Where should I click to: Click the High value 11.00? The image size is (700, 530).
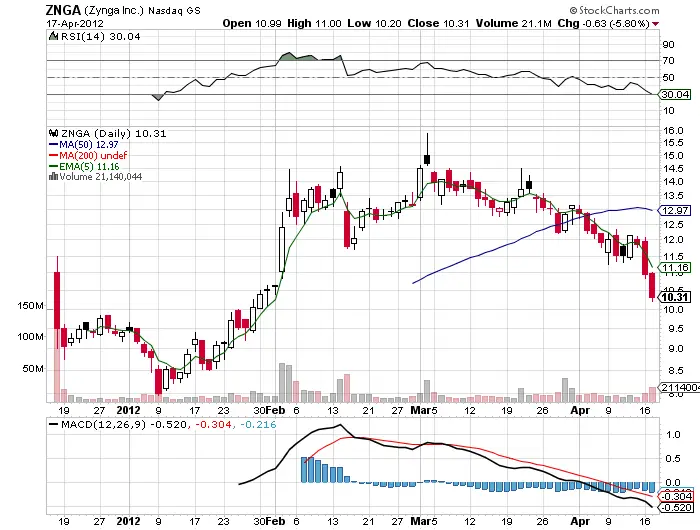328,24
